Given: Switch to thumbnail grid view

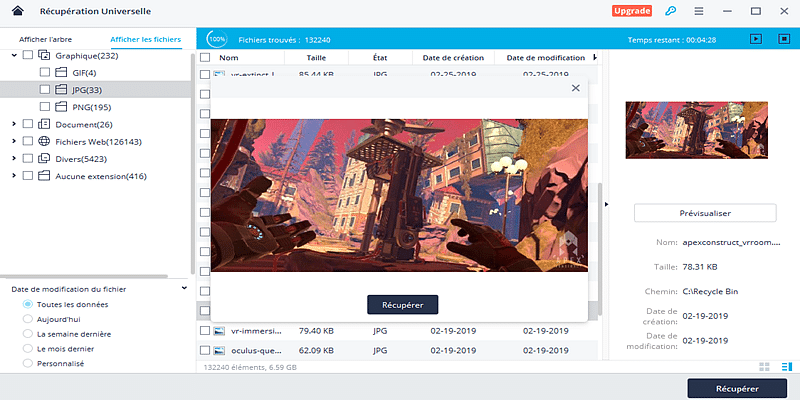Looking at the screenshot, I should tap(764, 367).
